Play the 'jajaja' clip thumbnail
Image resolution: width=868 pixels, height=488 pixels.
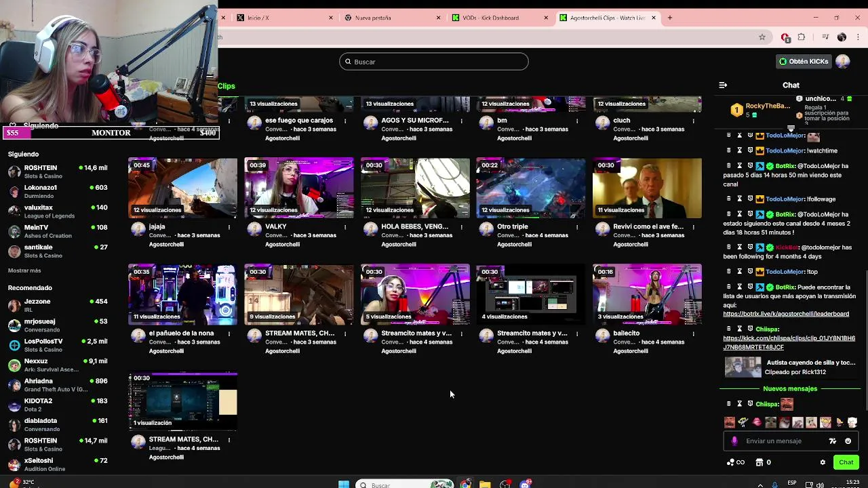coord(182,188)
